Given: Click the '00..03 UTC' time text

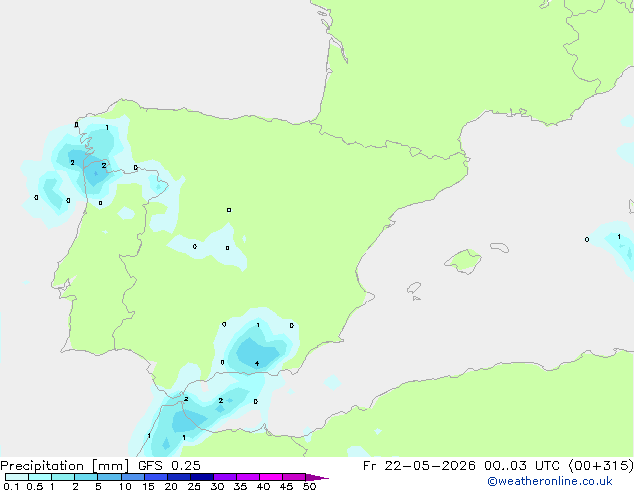Looking at the screenshot, I should coord(523,466).
